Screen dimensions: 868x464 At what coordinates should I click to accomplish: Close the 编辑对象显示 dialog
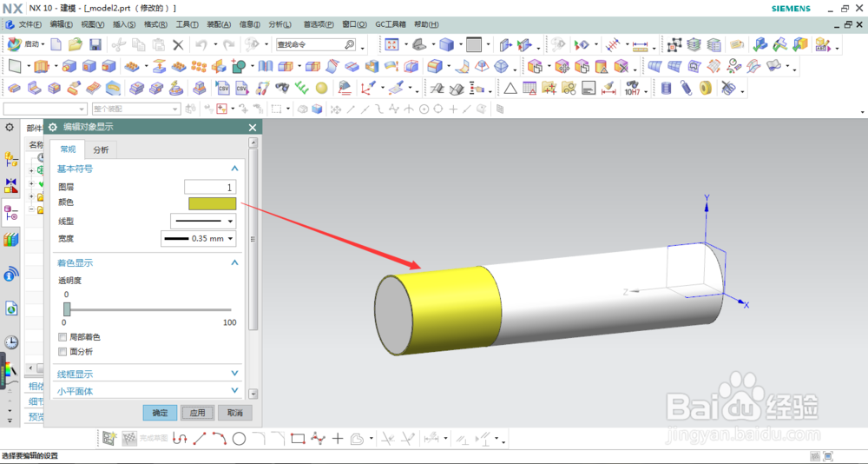(253, 128)
